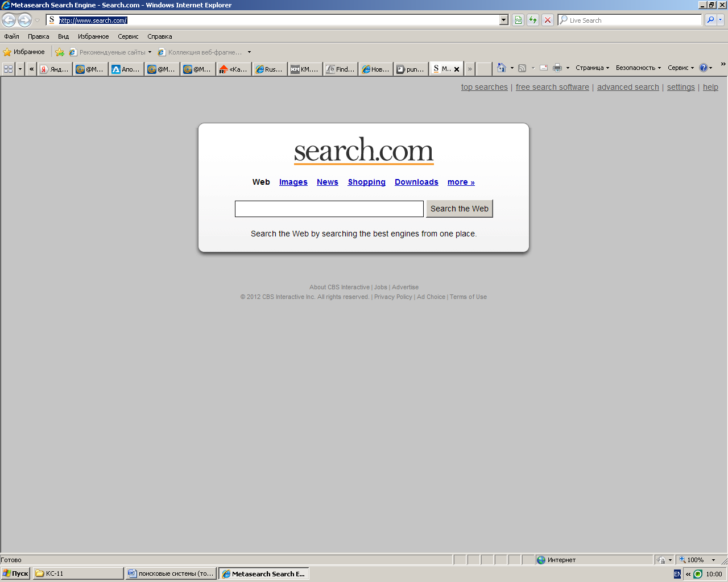This screenshot has width=728, height=582.
Task: Switch to the Нов… tab
Action: click(x=375, y=69)
